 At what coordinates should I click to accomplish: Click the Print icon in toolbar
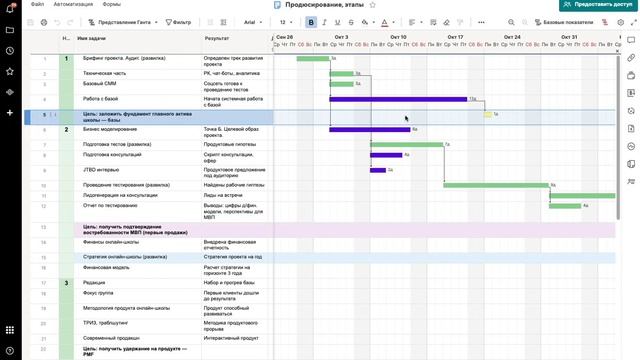(44, 22)
